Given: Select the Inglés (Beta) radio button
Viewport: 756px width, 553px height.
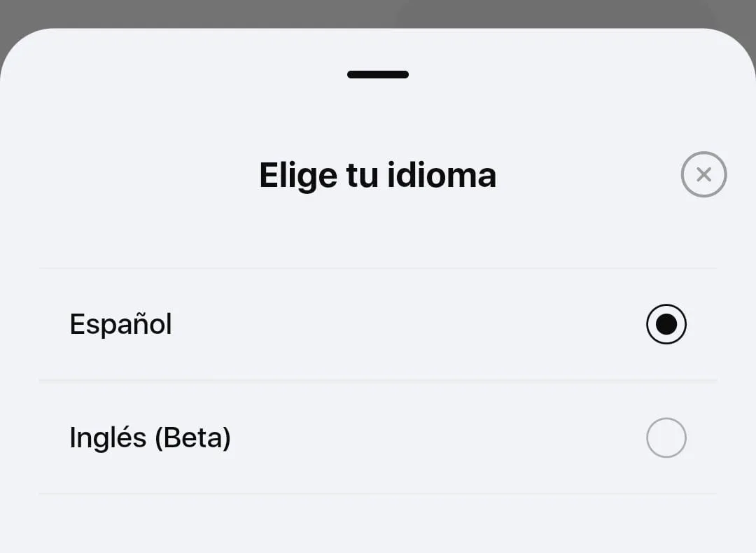Looking at the screenshot, I should (x=666, y=437).
